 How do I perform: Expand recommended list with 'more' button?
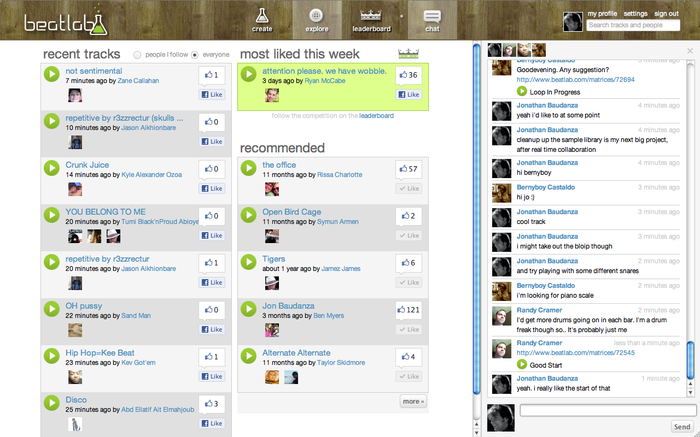tap(412, 401)
